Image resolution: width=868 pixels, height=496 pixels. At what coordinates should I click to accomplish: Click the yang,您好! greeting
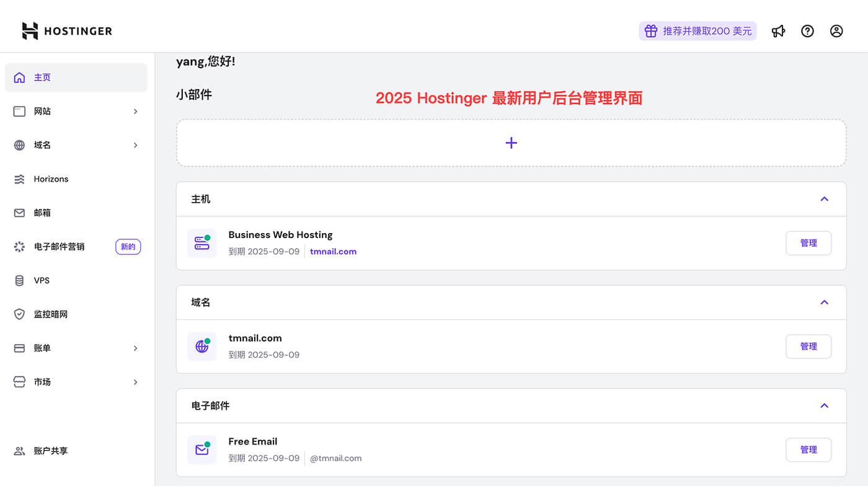pyautogui.click(x=206, y=61)
